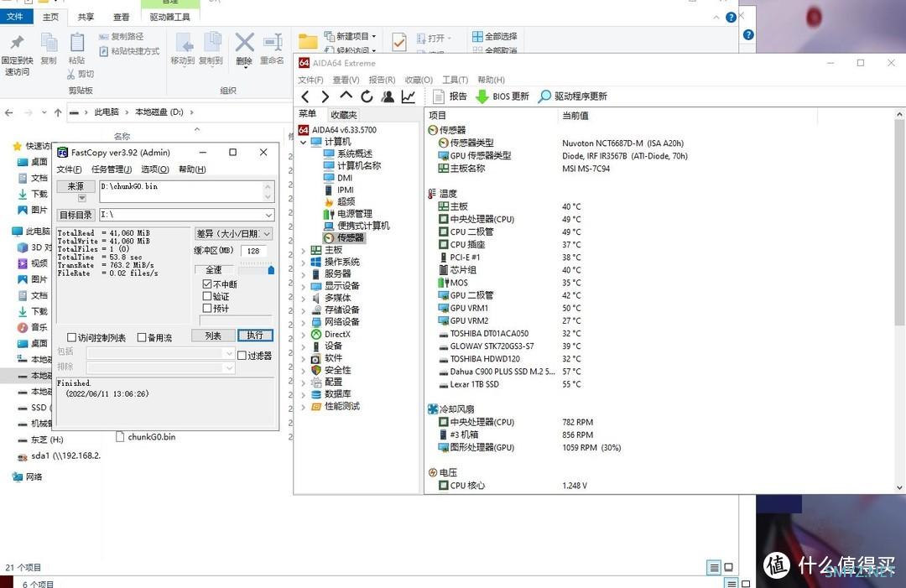This screenshot has height=588, width=906.
Task: Open 任务管理(J) menu in FastCopy
Action: coord(112,169)
